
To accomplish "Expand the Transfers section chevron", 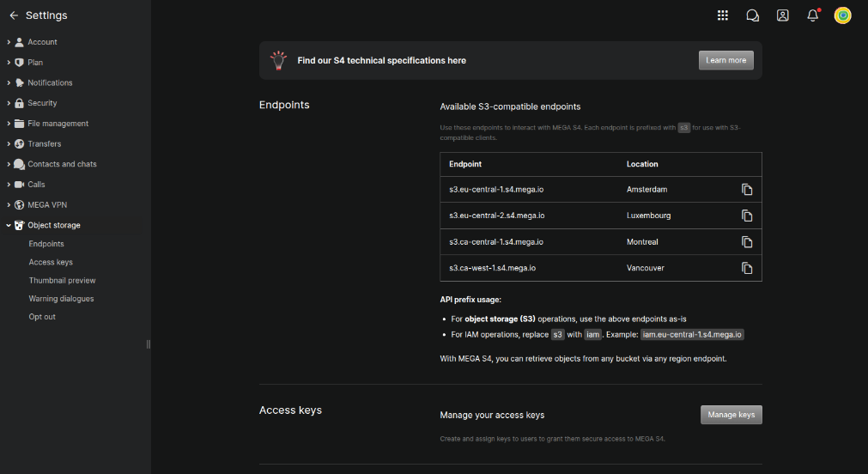I will point(9,144).
